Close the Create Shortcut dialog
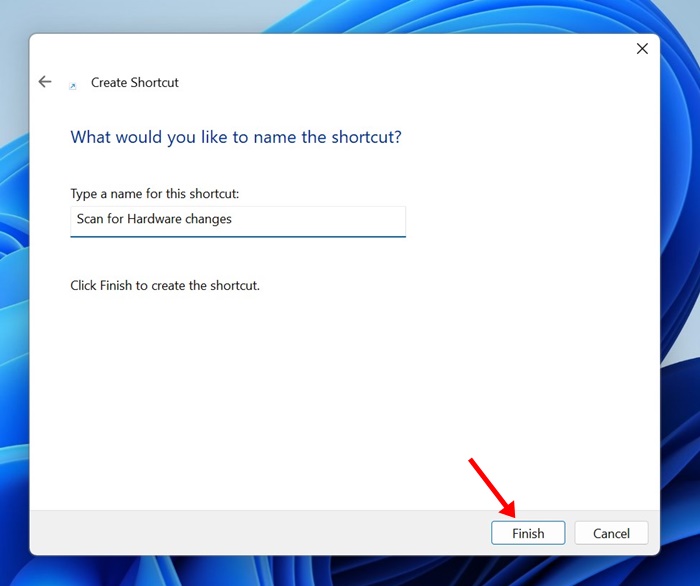This screenshot has height=586, width=700. pos(642,49)
